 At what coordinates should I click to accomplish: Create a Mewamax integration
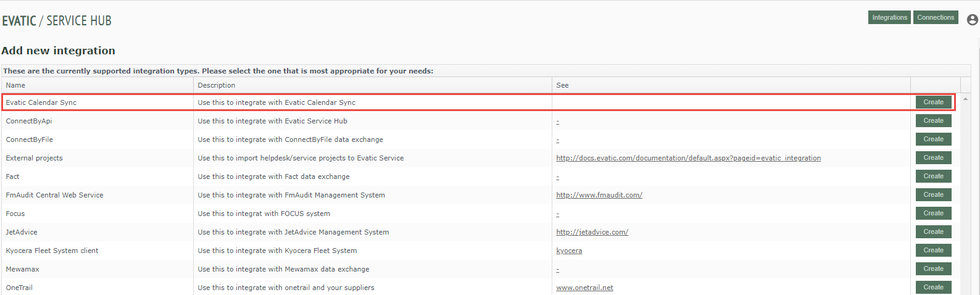(933, 269)
